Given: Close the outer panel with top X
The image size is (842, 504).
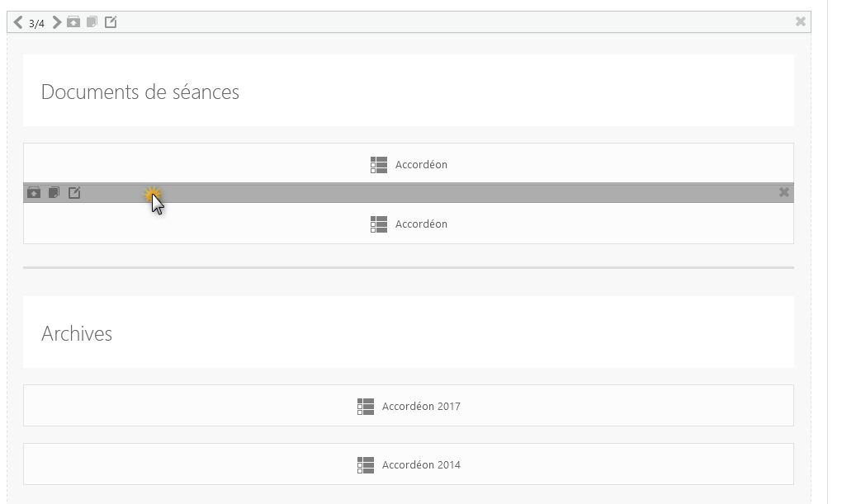Looking at the screenshot, I should (800, 21).
